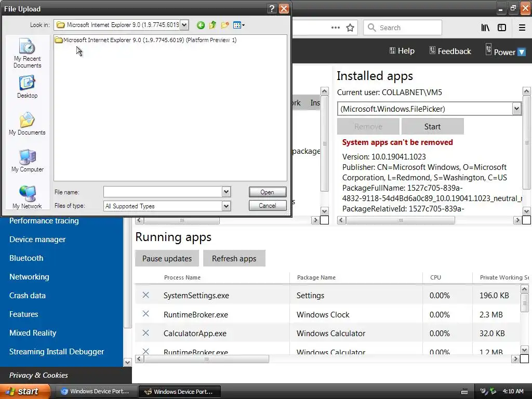Open Features in the sidebar
The height and width of the screenshot is (399, 532).
(x=24, y=314)
